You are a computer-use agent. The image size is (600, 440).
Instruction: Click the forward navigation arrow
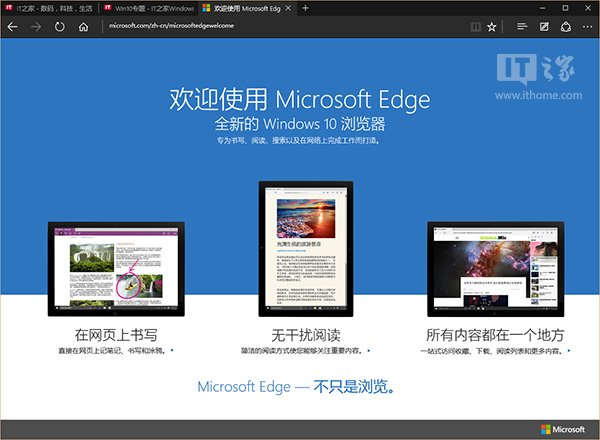coord(36,27)
